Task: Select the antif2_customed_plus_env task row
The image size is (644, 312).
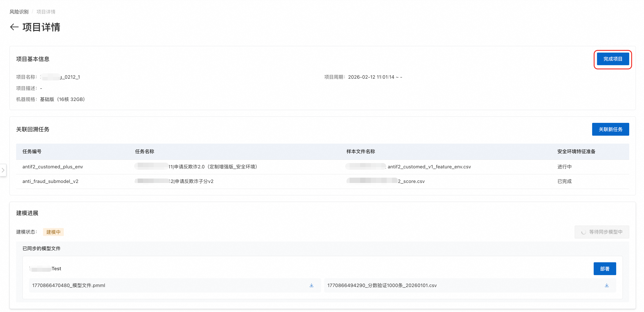Action: pos(53,167)
